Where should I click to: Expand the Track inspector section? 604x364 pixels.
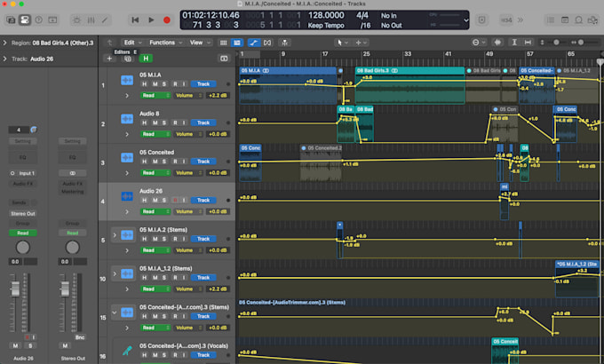click(5, 59)
